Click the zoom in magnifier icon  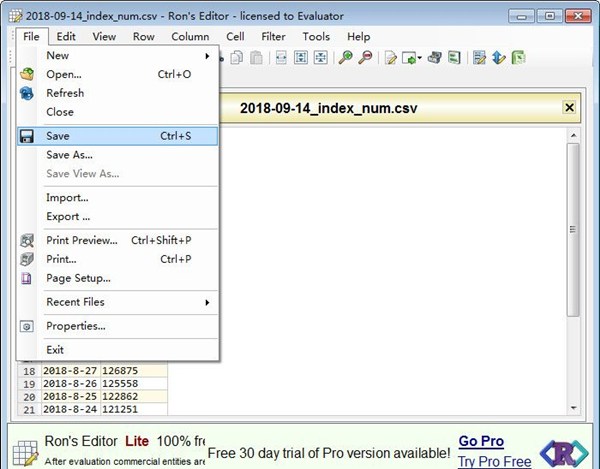coord(346,58)
